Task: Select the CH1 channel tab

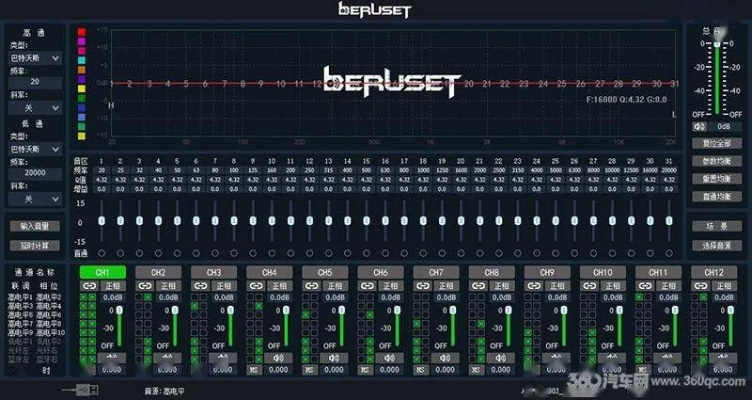Action: (x=101, y=272)
